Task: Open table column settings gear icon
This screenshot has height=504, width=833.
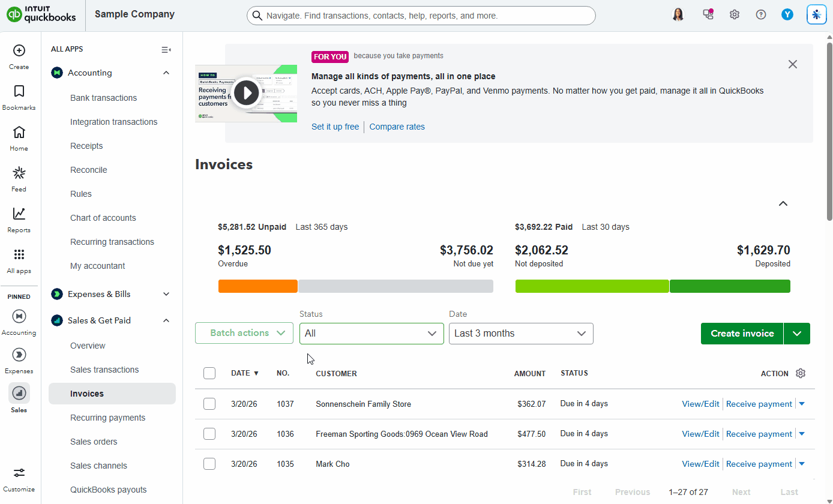Action: (x=801, y=373)
